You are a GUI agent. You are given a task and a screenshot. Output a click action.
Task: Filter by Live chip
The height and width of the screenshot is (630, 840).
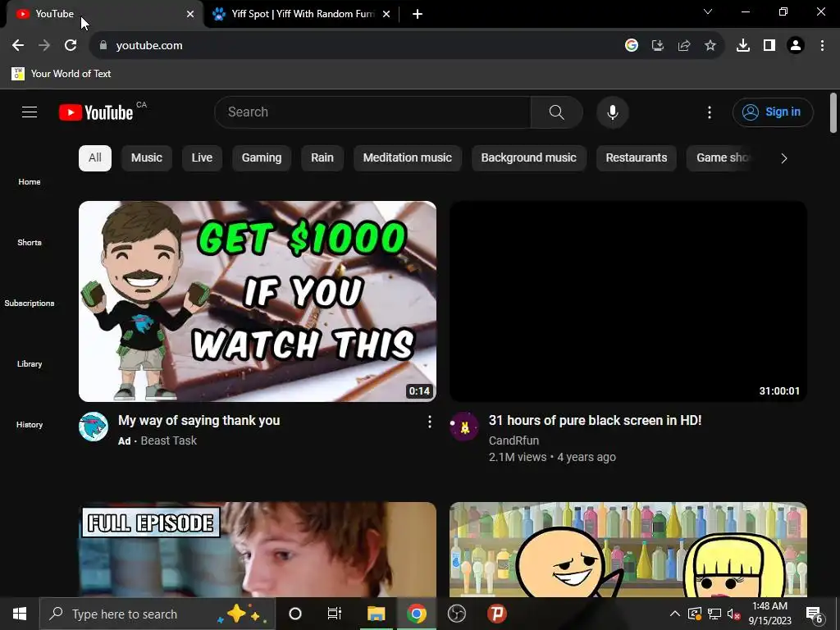click(x=202, y=158)
